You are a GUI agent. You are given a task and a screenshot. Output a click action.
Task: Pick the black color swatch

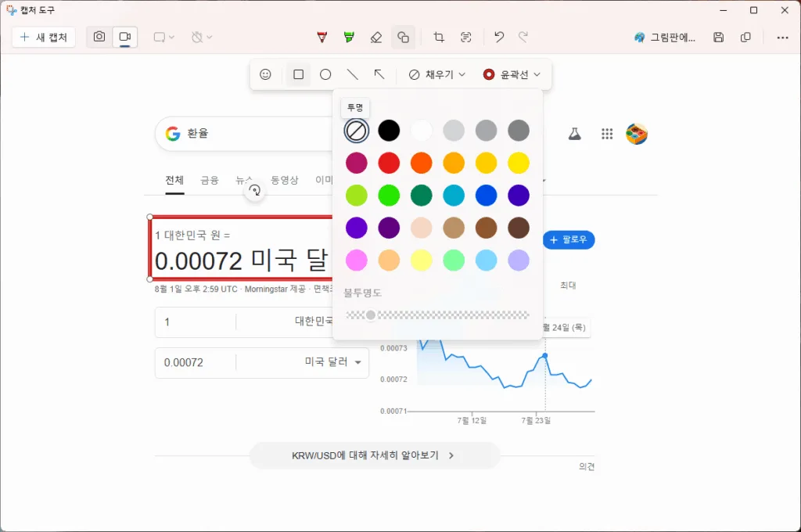(389, 131)
